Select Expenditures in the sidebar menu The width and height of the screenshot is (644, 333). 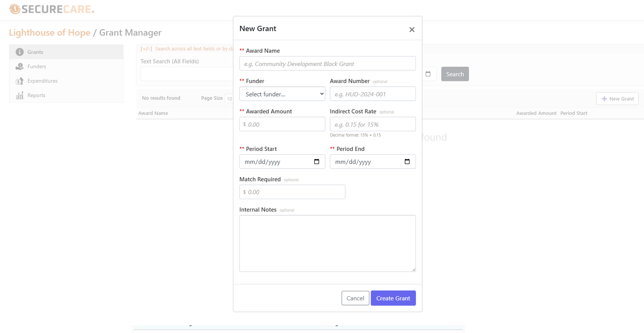tap(66, 81)
